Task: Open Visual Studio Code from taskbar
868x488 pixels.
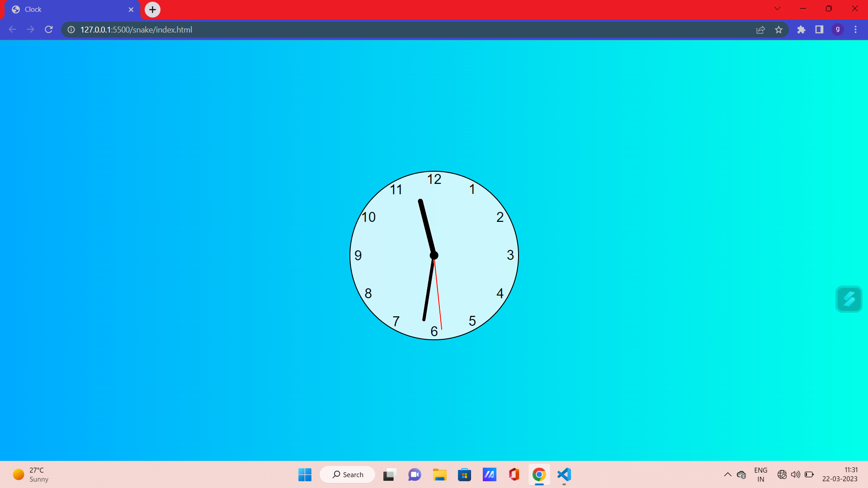Action: coord(564,474)
